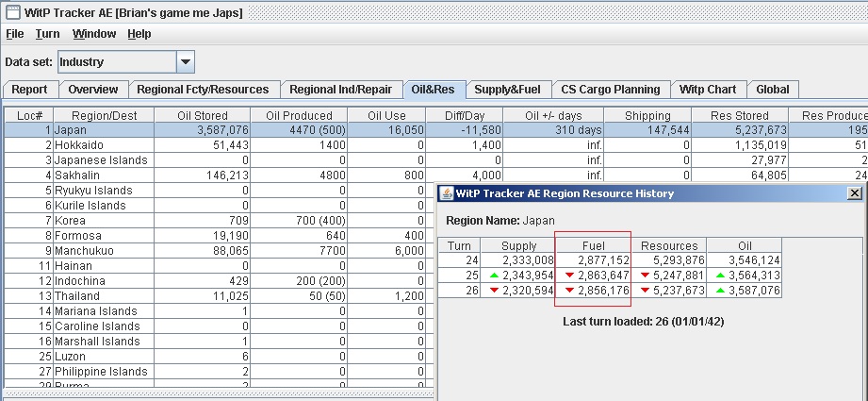Select the Thailand region row

[220, 295]
